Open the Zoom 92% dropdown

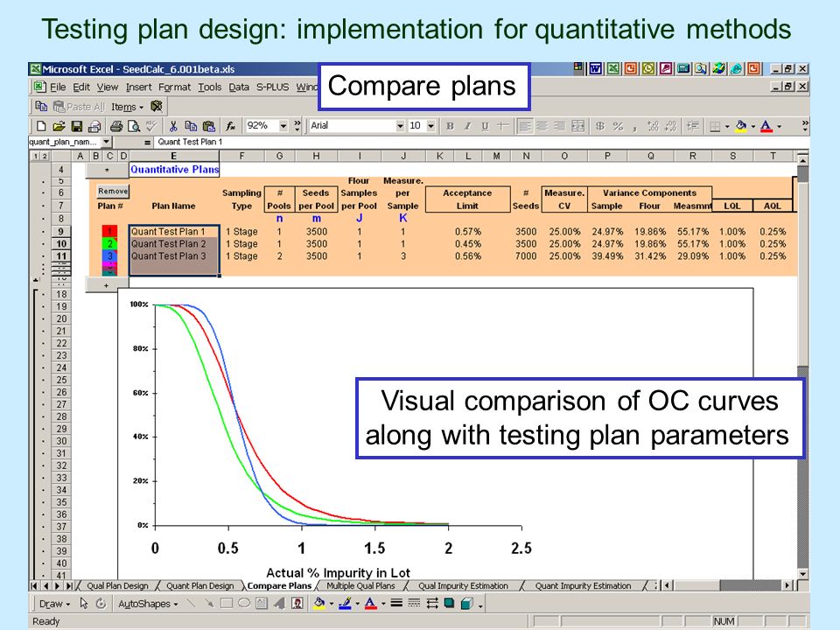pyautogui.click(x=283, y=126)
